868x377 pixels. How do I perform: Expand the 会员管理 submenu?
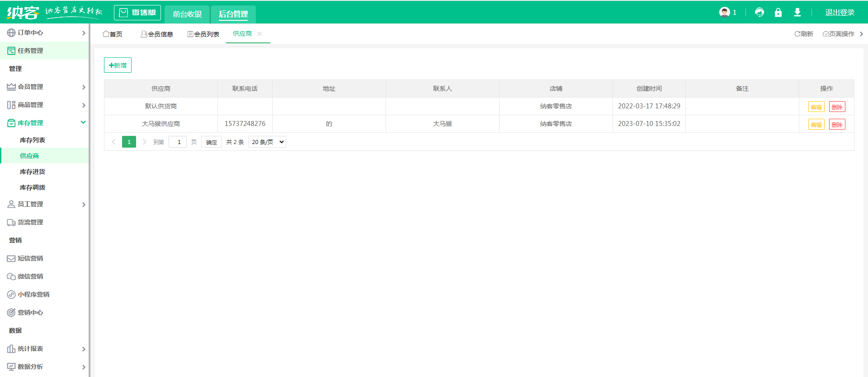point(44,87)
